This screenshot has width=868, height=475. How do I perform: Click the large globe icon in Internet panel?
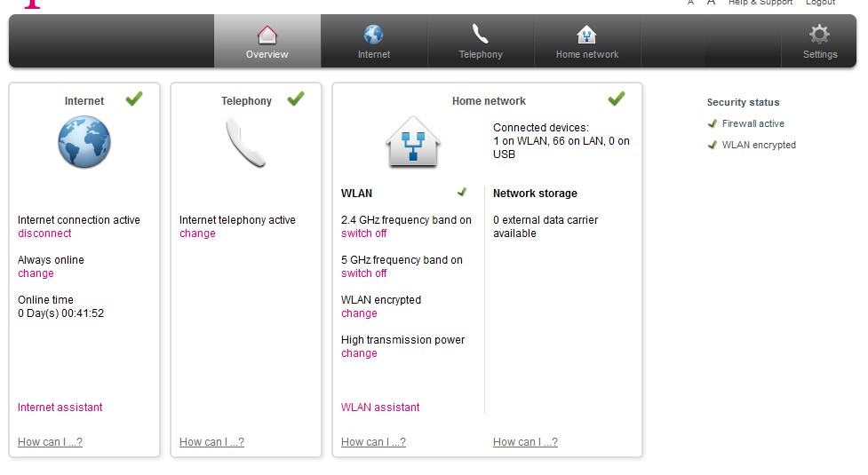click(84, 143)
